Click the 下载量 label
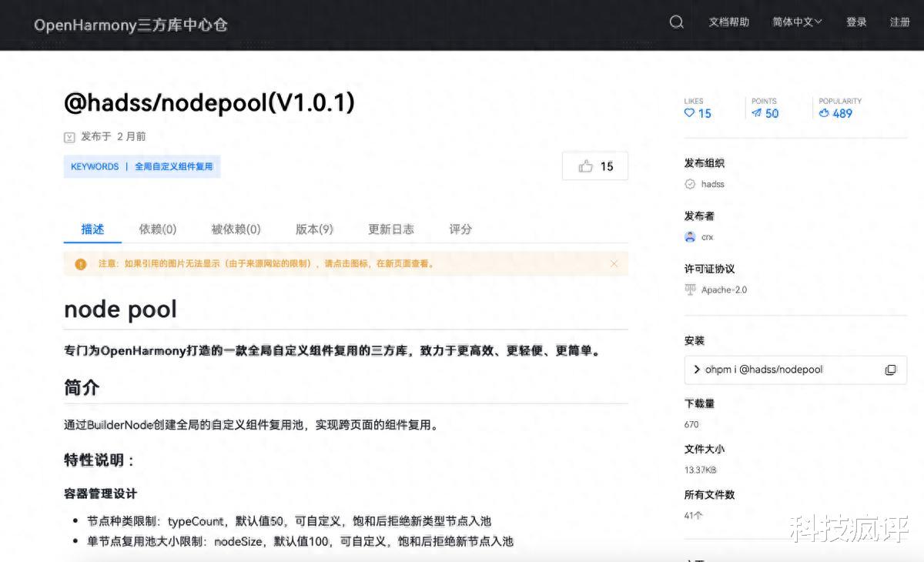 pos(699,403)
